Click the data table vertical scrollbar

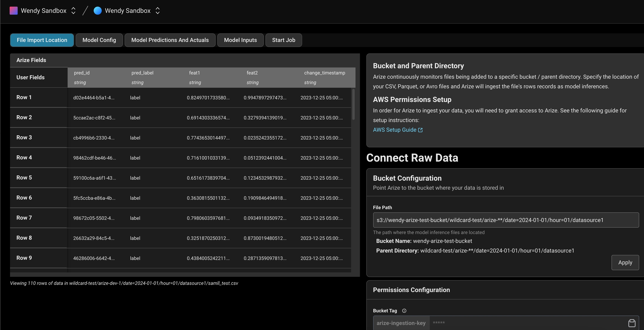pyautogui.click(x=353, y=105)
